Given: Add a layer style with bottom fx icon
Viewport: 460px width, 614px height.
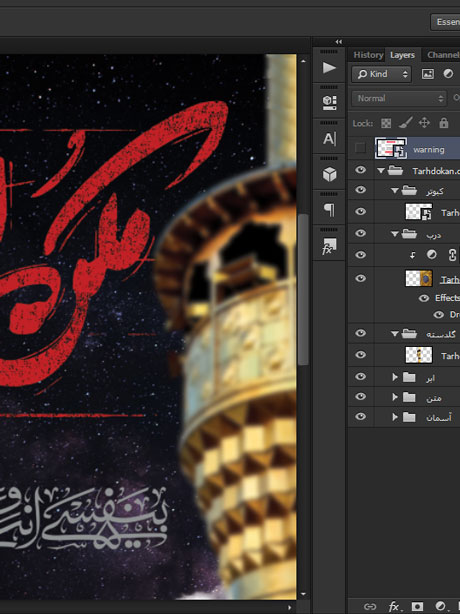Looking at the screenshot, I should coord(393,607).
